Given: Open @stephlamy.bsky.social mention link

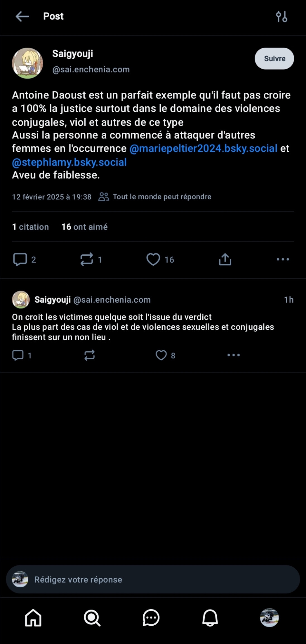Looking at the screenshot, I should 69,162.
